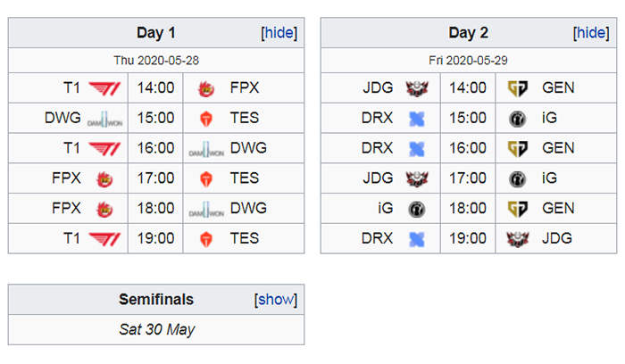The height and width of the screenshot is (364, 625).
Task: Click the T1 logo in the 14:00 match
Action: (104, 88)
